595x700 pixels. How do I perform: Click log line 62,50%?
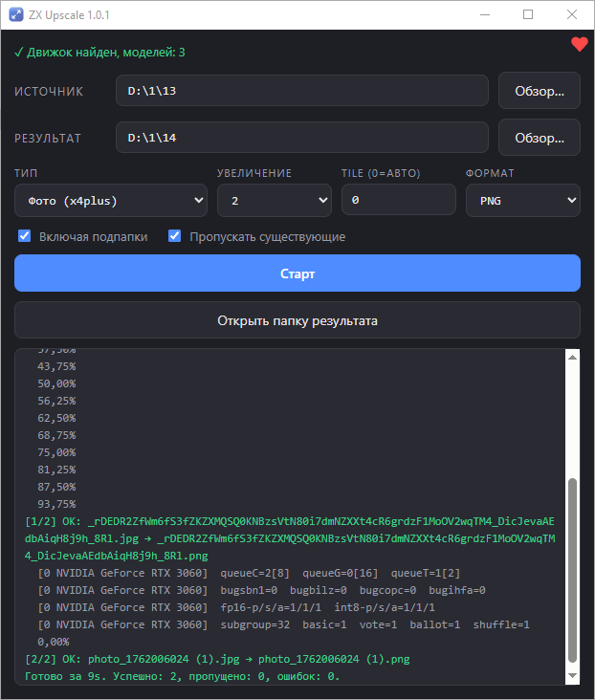56,418
